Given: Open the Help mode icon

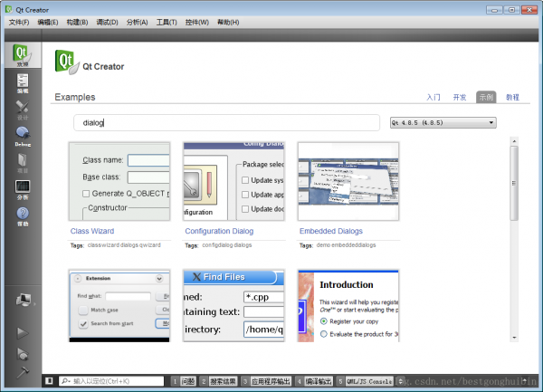Looking at the screenshot, I should [23, 216].
